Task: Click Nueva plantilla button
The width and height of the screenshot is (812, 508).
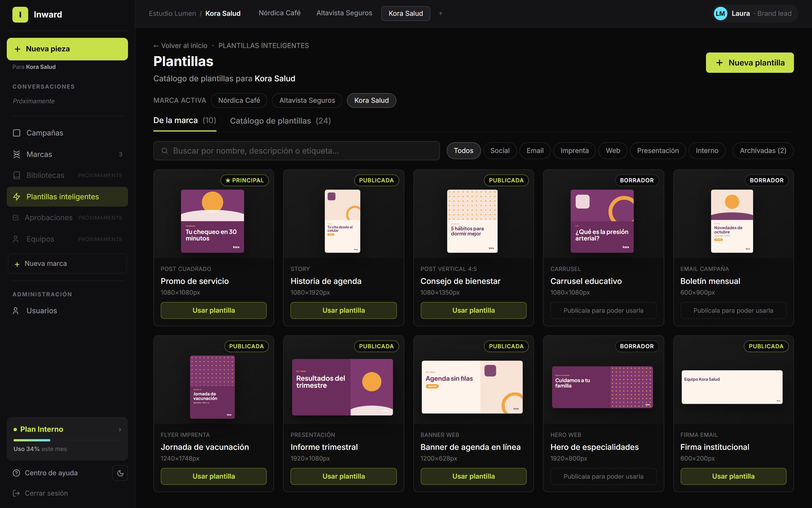Action: click(x=750, y=63)
